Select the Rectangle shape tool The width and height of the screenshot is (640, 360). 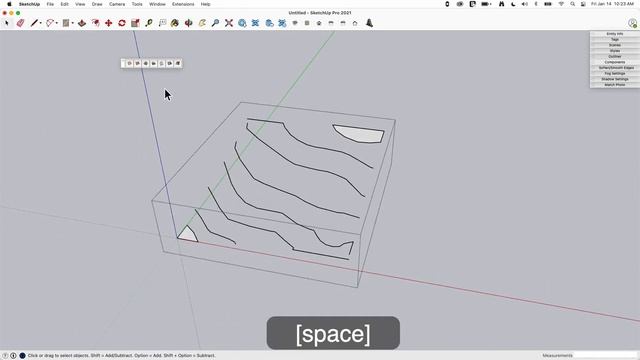pyautogui.click(x=66, y=23)
